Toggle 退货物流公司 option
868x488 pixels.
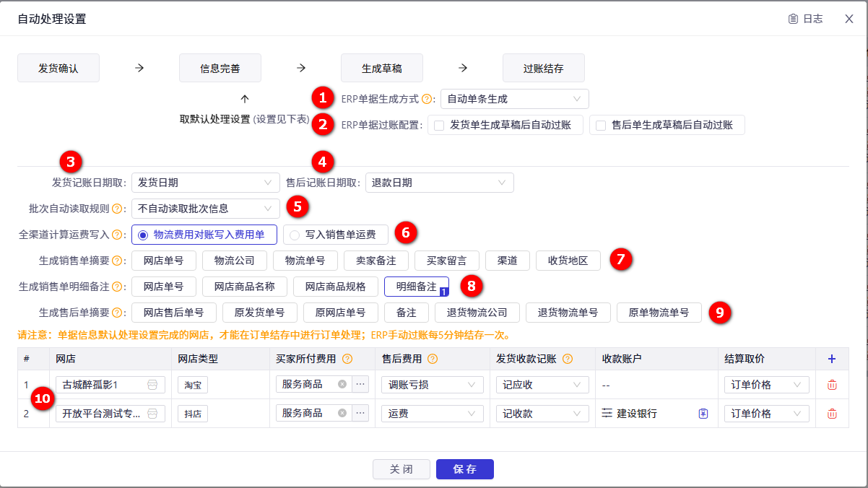pyautogui.click(x=477, y=313)
